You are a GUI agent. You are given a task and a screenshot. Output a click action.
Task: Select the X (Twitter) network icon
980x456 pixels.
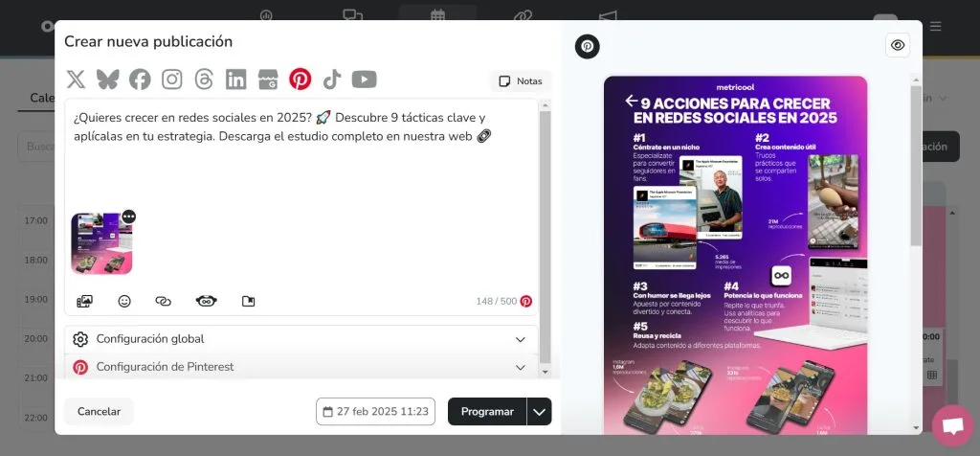pos(76,80)
